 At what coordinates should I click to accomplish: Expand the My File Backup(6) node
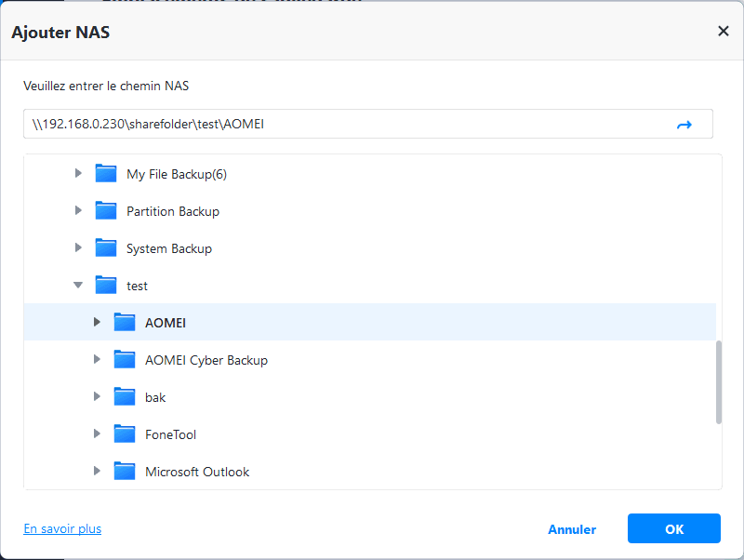click(x=78, y=174)
